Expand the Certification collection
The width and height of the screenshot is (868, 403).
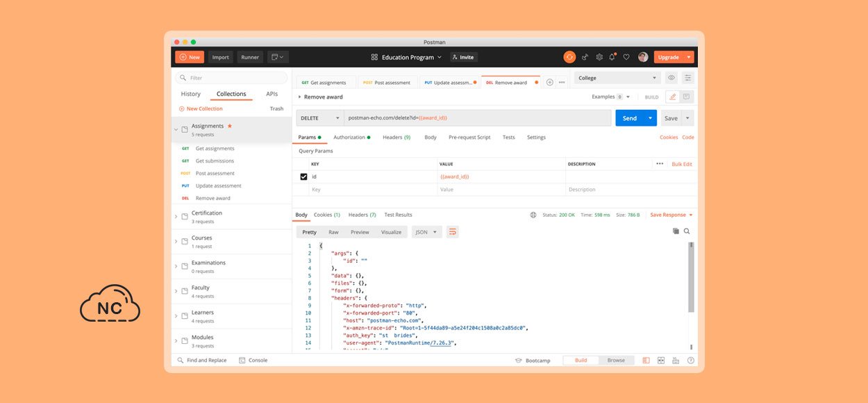click(176, 217)
